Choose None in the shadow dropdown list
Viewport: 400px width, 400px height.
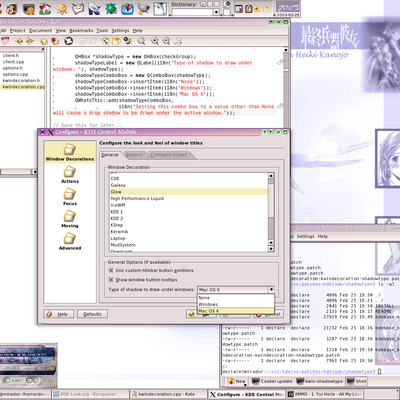pyautogui.click(x=236, y=298)
